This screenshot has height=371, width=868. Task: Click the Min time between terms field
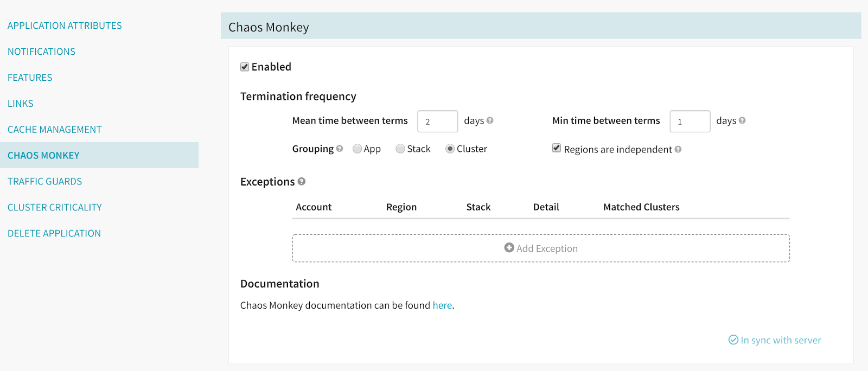click(x=690, y=121)
